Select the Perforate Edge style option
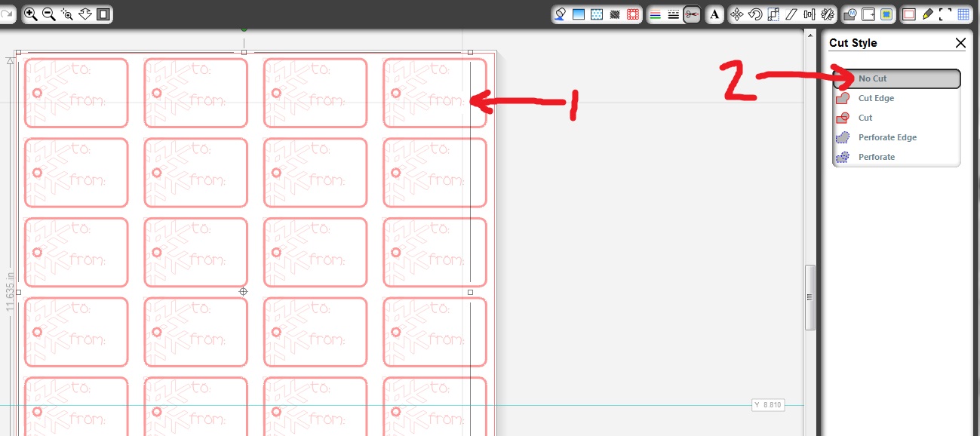980x436 pixels. click(897, 137)
